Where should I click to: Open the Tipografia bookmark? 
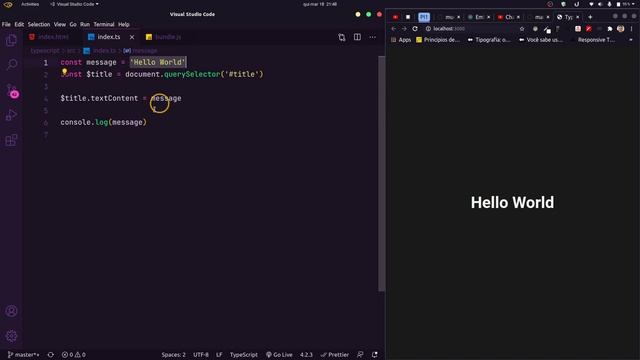point(489,40)
